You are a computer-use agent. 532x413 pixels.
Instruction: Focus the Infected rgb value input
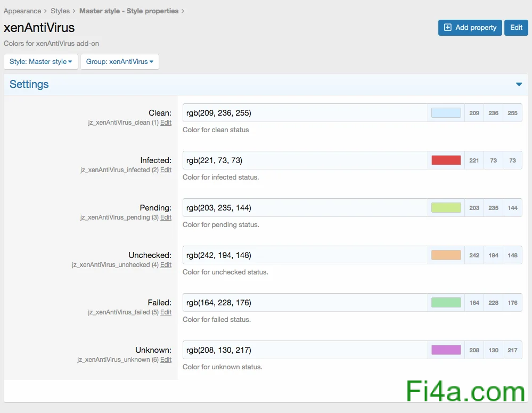tap(305, 160)
